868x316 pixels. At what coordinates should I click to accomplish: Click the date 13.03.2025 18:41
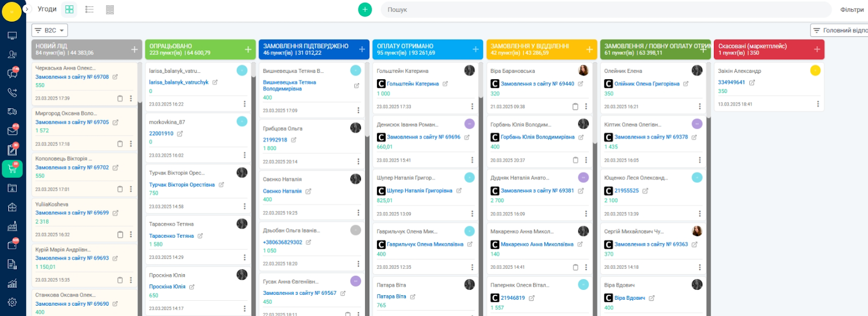[735, 104]
